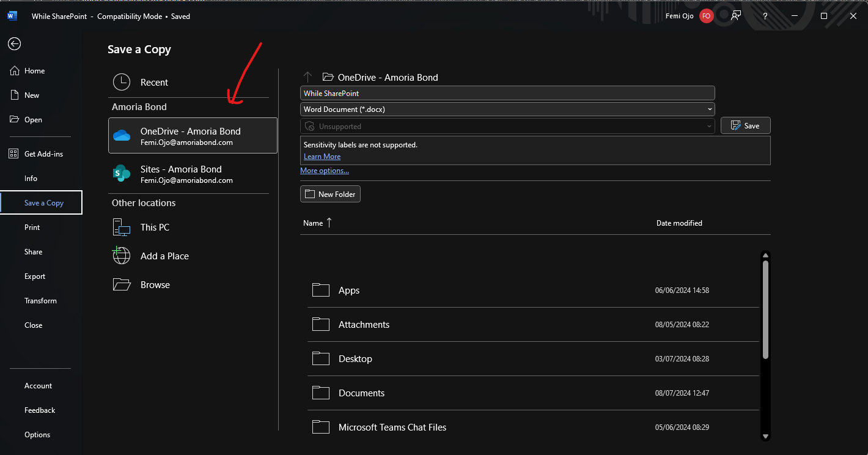Click the Attachments folder icon
This screenshot has height=455, width=868.
[321, 324]
